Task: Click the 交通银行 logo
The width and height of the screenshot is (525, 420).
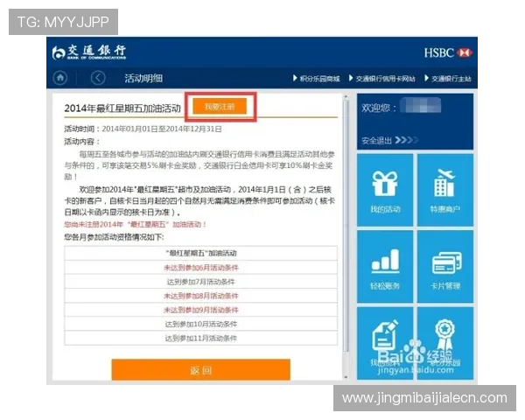Action: coord(89,52)
